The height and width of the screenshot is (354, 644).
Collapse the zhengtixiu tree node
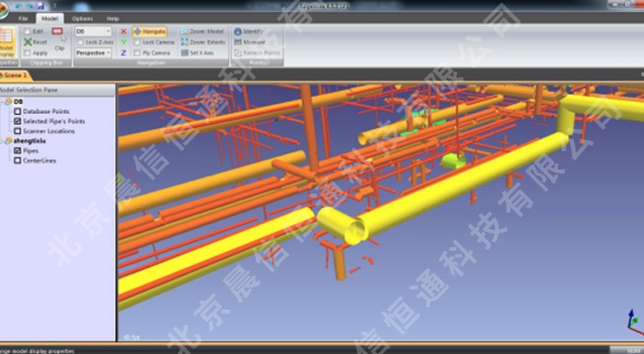click(x=2, y=141)
